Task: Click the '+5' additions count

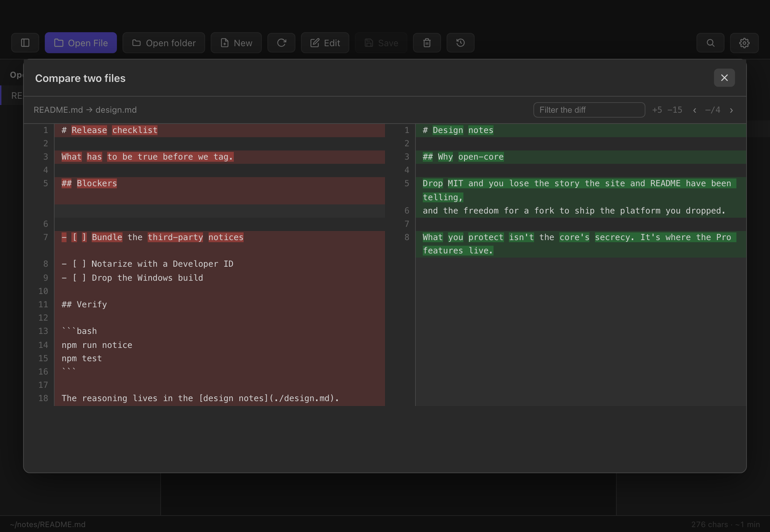Action: pyautogui.click(x=657, y=110)
